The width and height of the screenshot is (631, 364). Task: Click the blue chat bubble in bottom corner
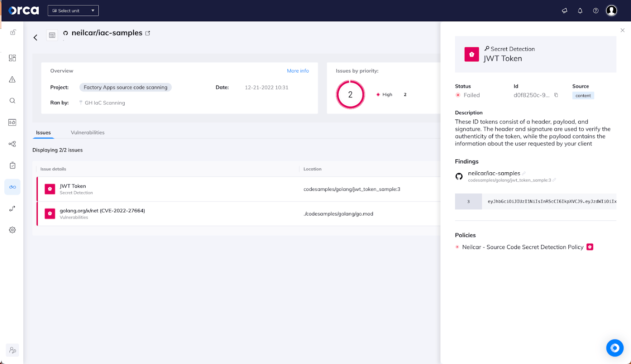point(614,348)
